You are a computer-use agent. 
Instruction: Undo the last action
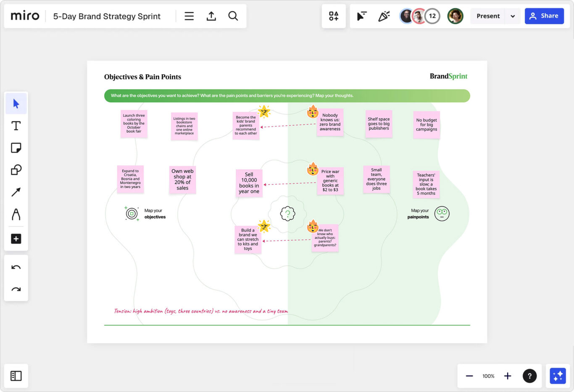pos(16,267)
